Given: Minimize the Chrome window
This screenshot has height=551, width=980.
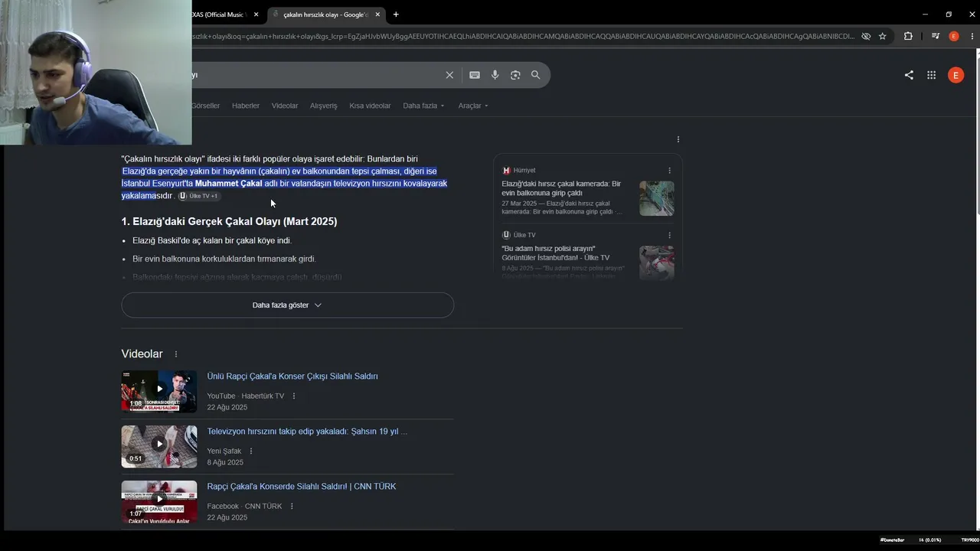Looking at the screenshot, I should [925, 15].
